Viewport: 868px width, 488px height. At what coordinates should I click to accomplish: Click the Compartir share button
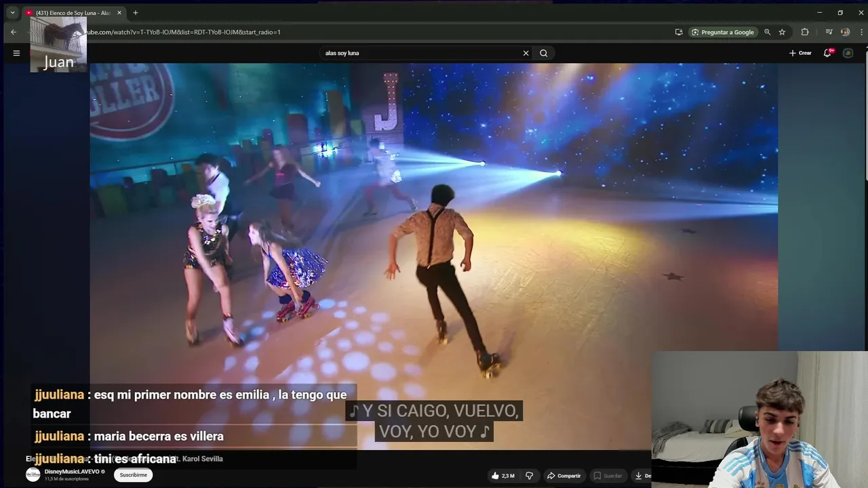(x=564, y=476)
